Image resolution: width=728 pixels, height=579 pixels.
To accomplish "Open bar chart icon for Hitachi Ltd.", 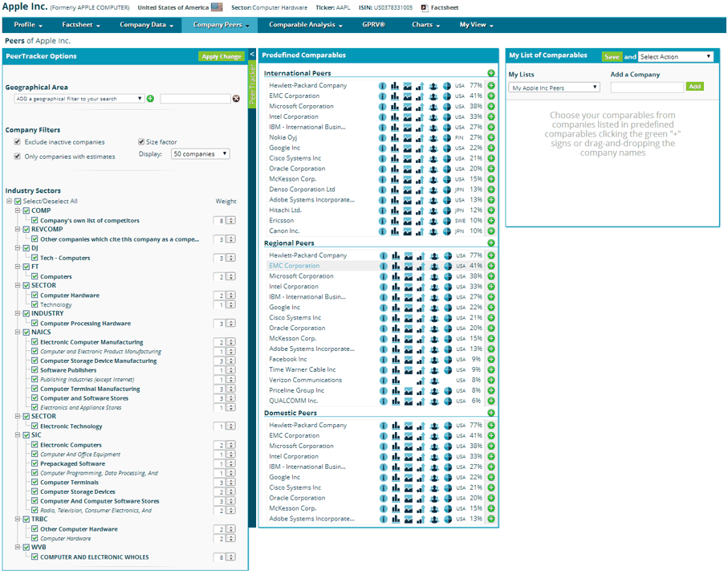I will coord(395,210).
